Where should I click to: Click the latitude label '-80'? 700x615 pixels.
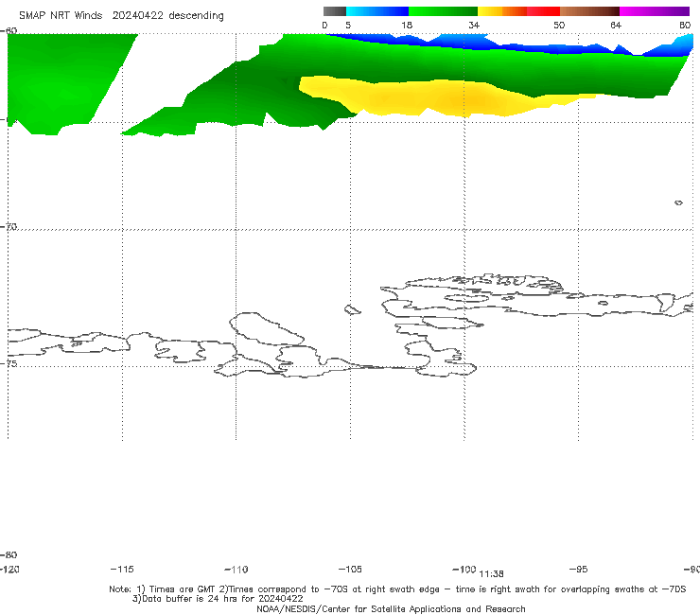[x=9, y=554]
